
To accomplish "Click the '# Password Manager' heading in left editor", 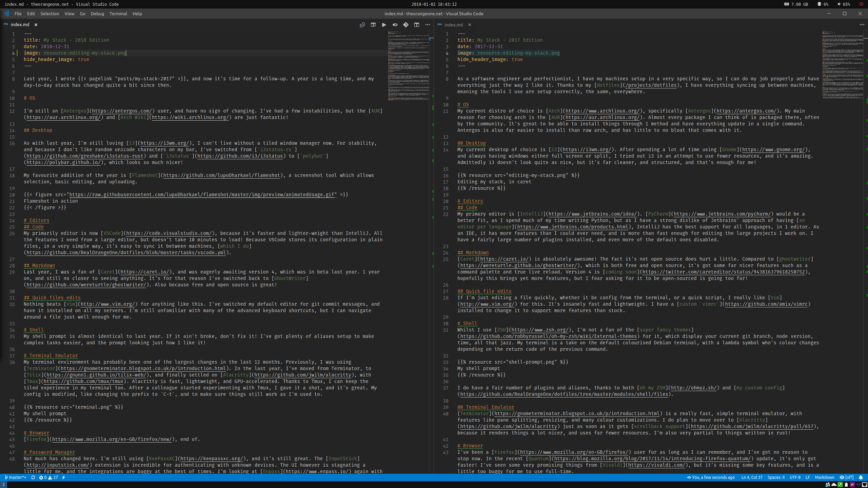I will coord(50,452).
